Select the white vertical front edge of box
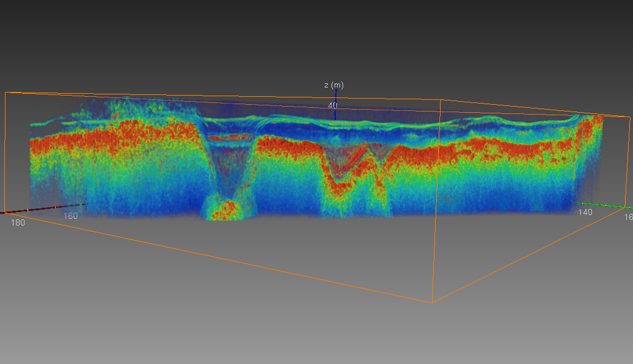Viewport: 633px width, 364px height. point(436,202)
